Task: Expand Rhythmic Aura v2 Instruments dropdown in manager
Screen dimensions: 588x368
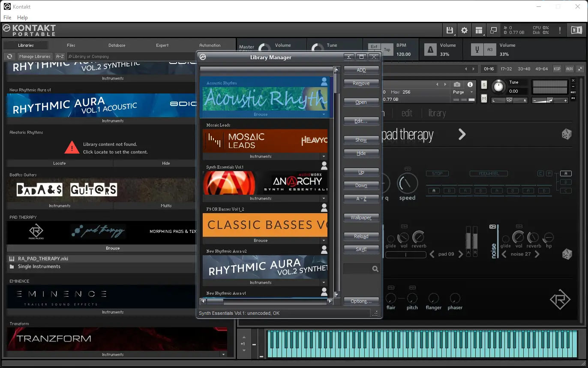Action: point(324,283)
